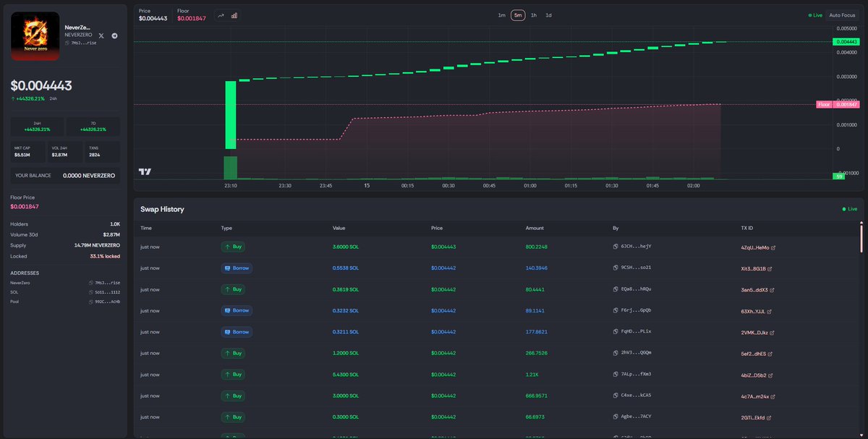The height and width of the screenshot is (439, 868).
Task: Select the 1h timeframe
Action: point(534,15)
